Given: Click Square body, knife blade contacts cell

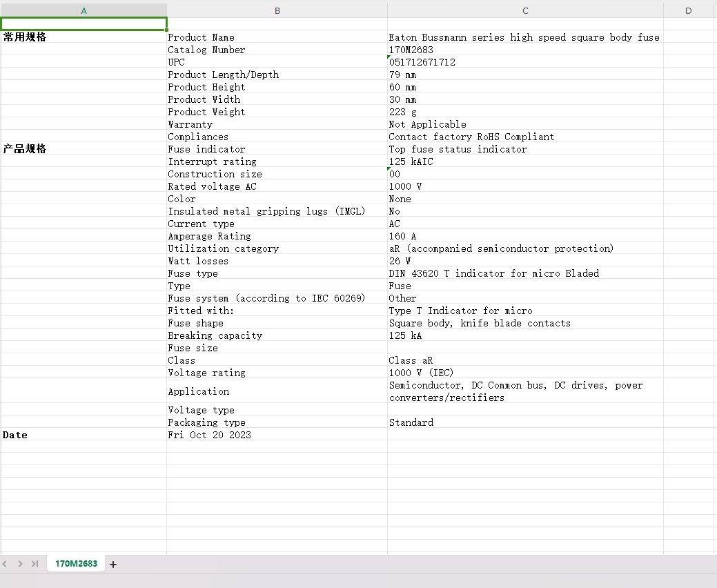Looking at the screenshot, I should click(x=525, y=322).
